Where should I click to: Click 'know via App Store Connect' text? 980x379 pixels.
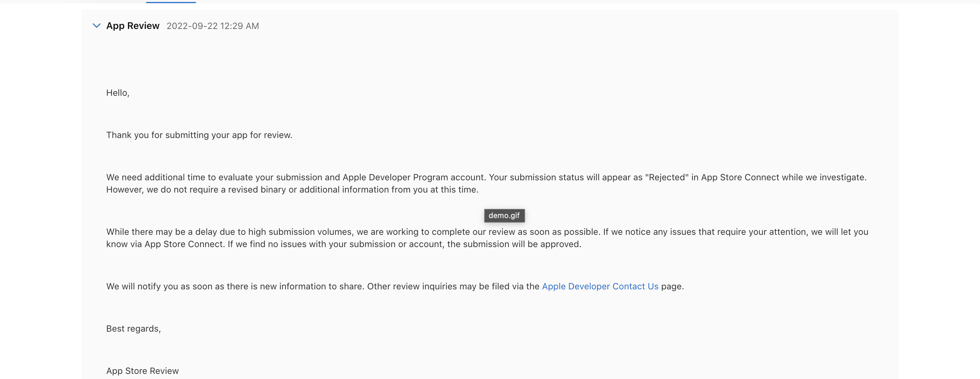[x=164, y=244]
